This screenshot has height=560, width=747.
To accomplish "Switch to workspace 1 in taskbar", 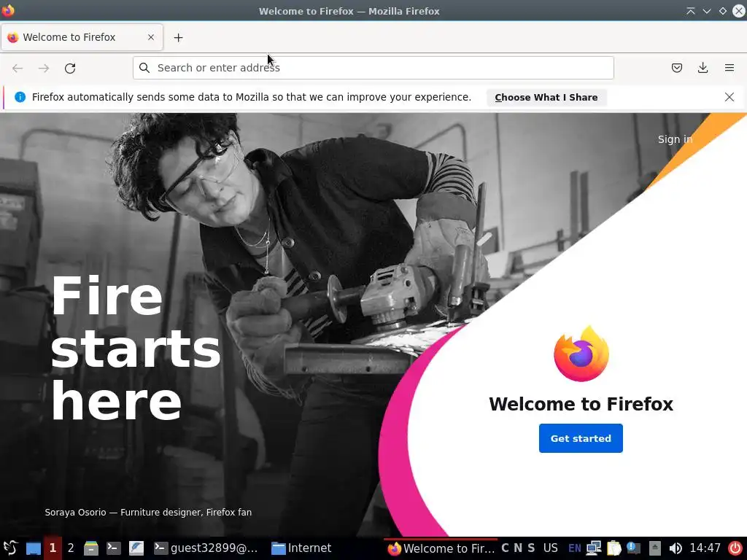I will click(53, 548).
